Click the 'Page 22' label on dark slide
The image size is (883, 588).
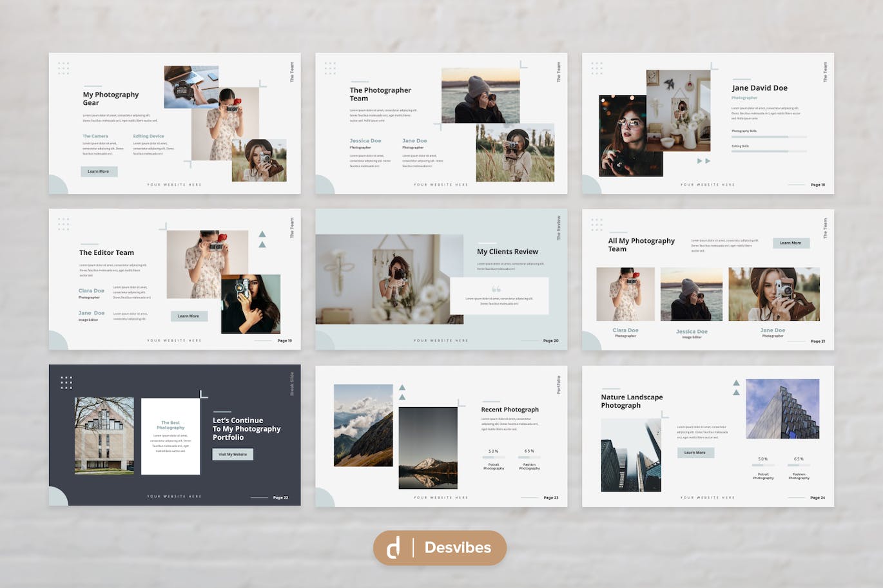(x=280, y=497)
